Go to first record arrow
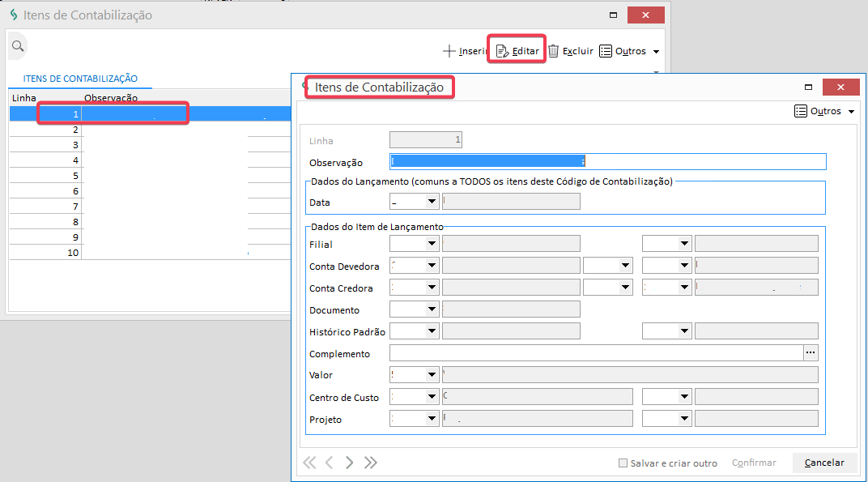The width and height of the screenshot is (868, 482). (x=309, y=463)
